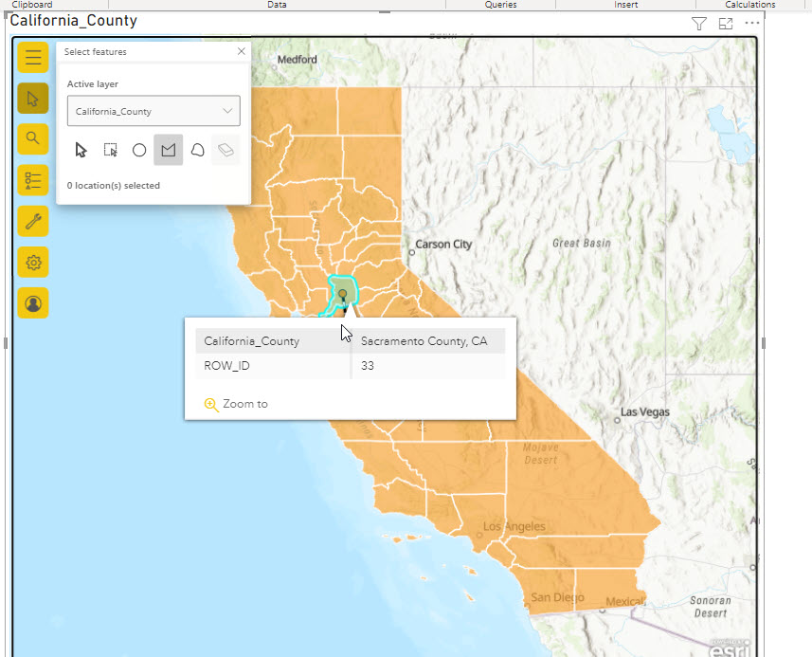Close the Select features panel

click(241, 51)
